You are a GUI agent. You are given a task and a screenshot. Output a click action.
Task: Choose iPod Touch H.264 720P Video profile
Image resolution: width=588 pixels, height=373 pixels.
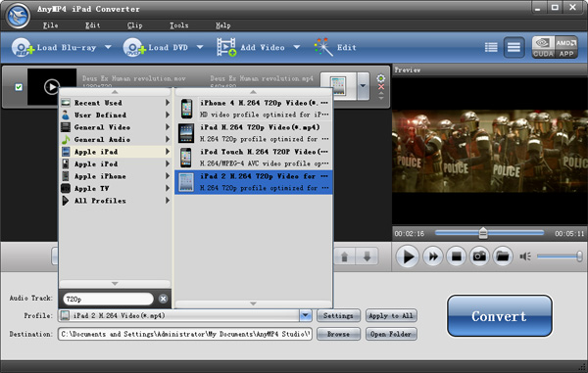(254, 158)
